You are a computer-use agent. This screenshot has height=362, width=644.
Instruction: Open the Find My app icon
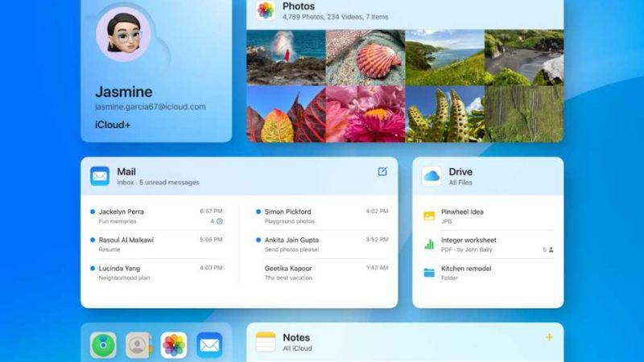click(x=103, y=345)
